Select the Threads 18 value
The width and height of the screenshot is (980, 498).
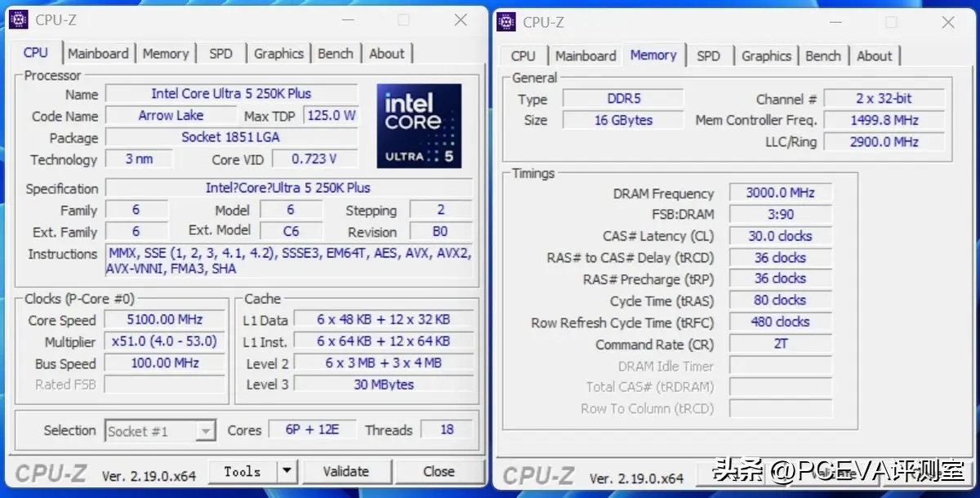click(x=447, y=429)
